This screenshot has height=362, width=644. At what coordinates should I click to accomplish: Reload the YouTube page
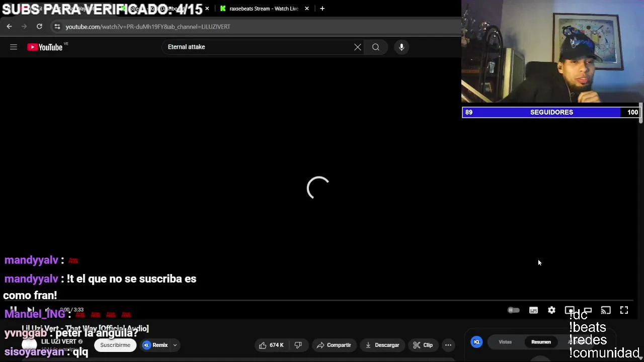[39, 26]
